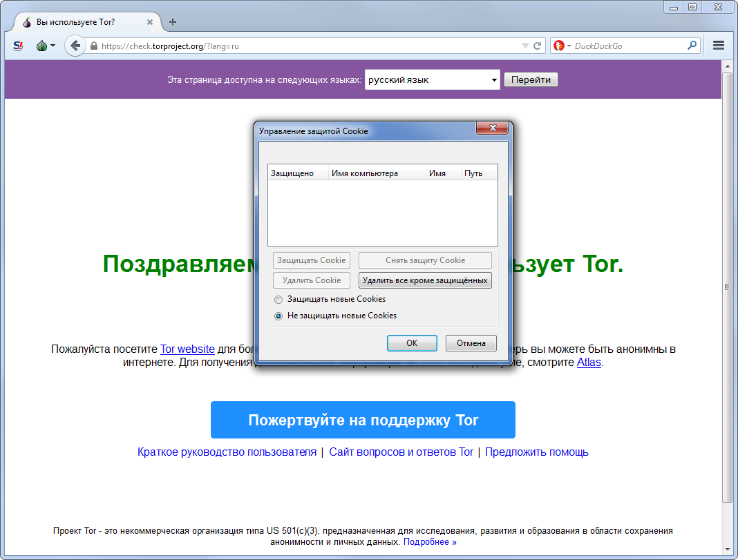The height and width of the screenshot is (560, 738).
Task: Sort by 'Имя компьютера' column header
Action: pyautogui.click(x=377, y=173)
